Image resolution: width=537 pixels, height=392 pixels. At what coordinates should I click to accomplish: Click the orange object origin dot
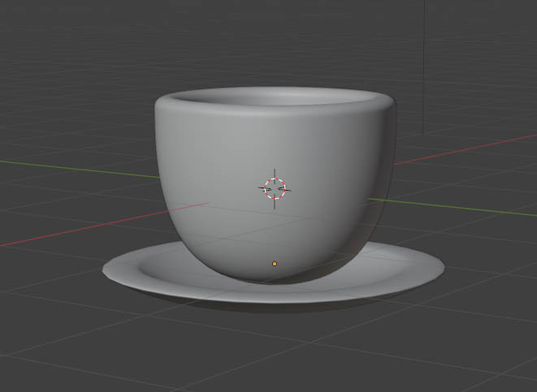click(275, 264)
